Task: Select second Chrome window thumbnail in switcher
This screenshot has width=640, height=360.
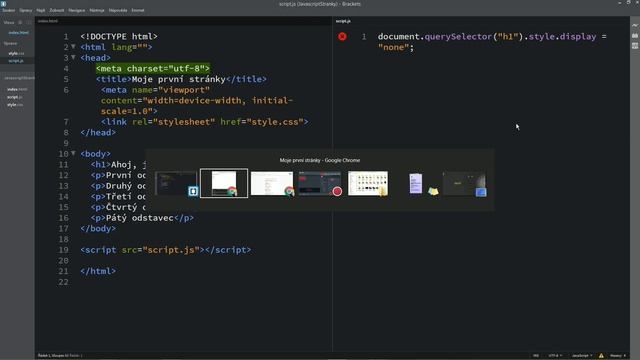Action: click(x=272, y=183)
